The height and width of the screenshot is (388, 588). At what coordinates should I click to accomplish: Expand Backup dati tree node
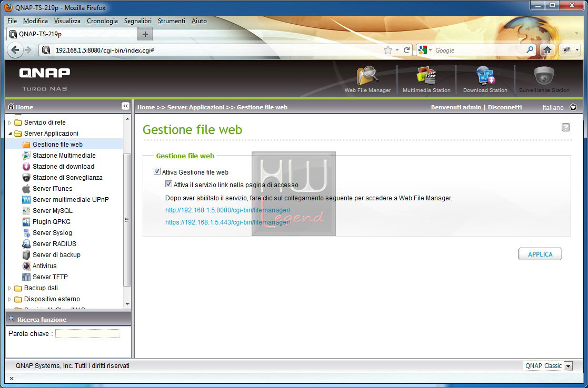[10, 289]
